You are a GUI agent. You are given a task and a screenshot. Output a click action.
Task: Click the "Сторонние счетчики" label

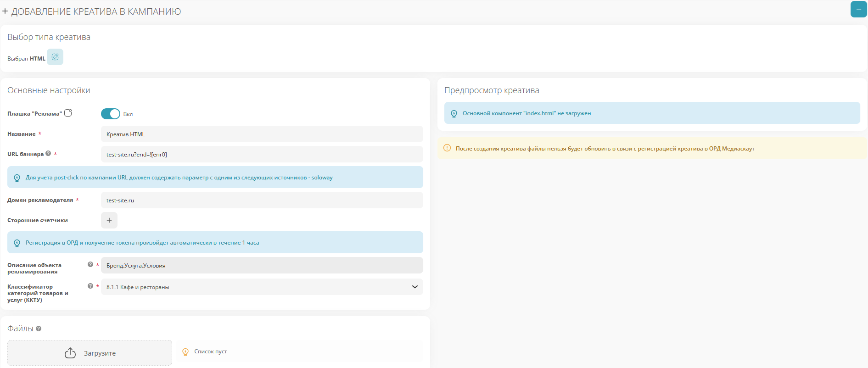click(38, 220)
